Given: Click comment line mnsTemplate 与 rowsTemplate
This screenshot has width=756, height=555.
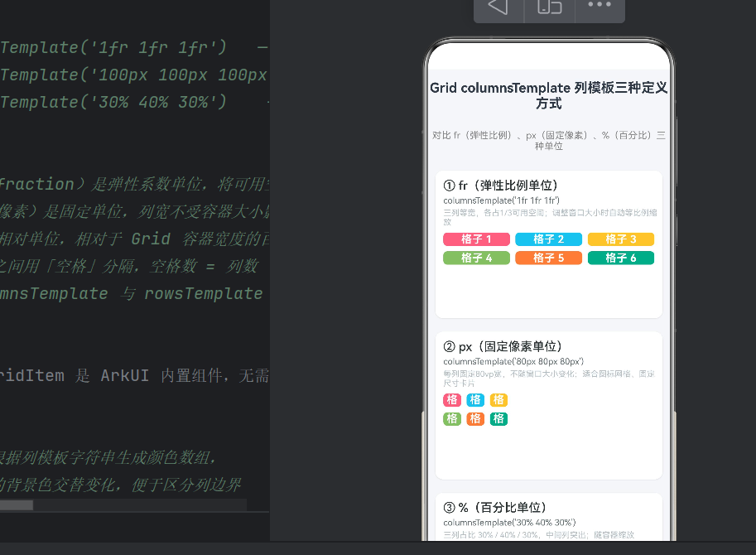Looking at the screenshot, I should [x=132, y=293].
